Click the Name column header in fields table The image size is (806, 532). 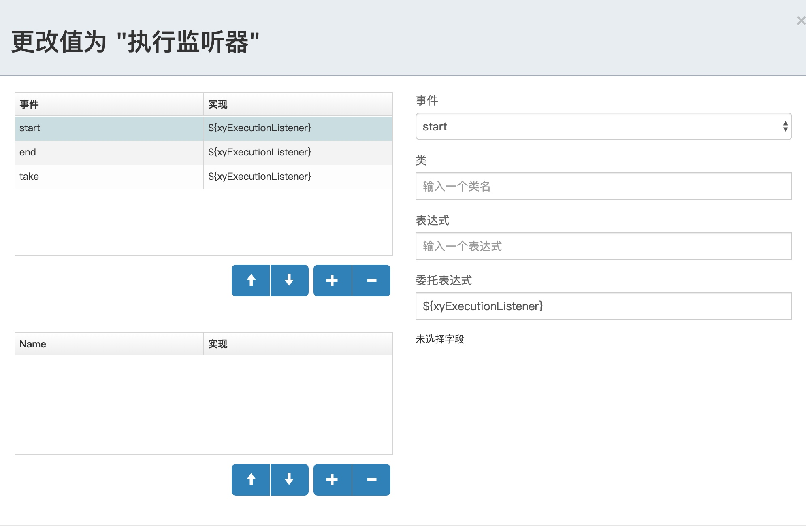tap(109, 344)
